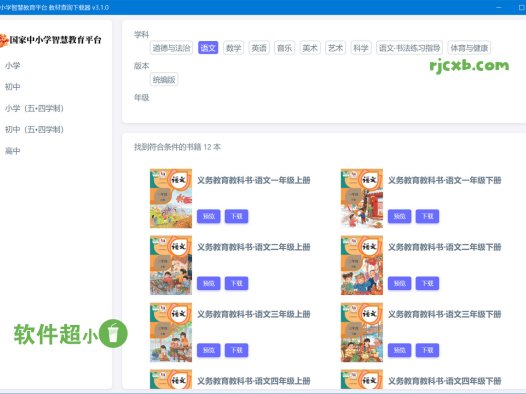The width and height of the screenshot is (526, 394).
Task: Click title 义务教育教科书·语文三年级下册
Action: (444, 314)
